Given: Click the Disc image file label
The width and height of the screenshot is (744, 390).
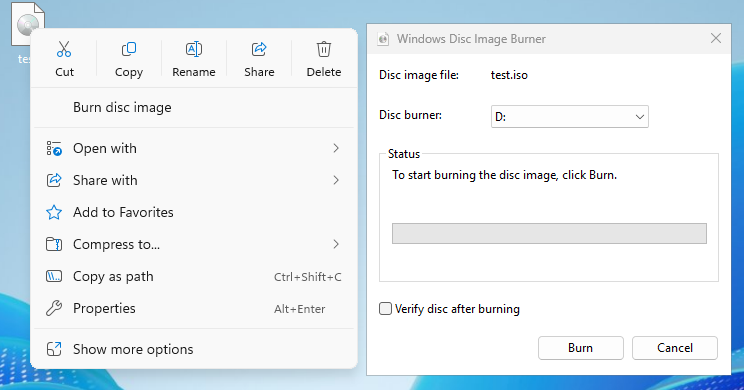Looking at the screenshot, I should click(x=418, y=75).
